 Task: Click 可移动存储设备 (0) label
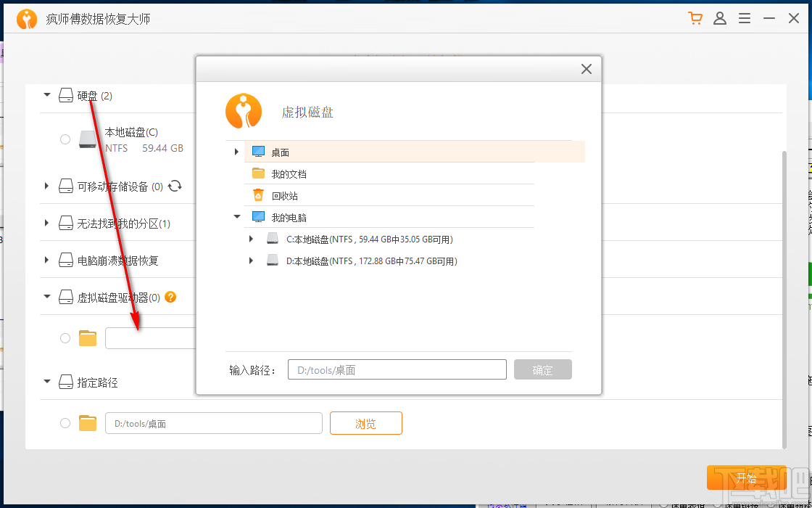[x=120, y=187]
